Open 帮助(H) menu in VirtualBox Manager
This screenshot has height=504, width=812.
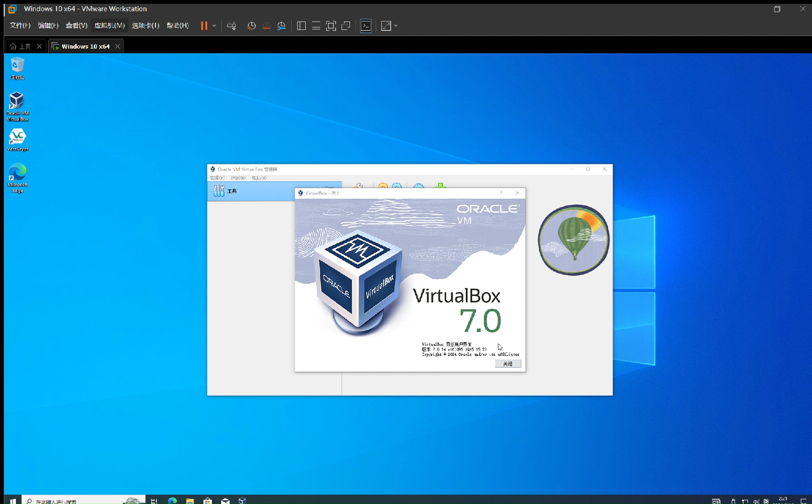259,178
